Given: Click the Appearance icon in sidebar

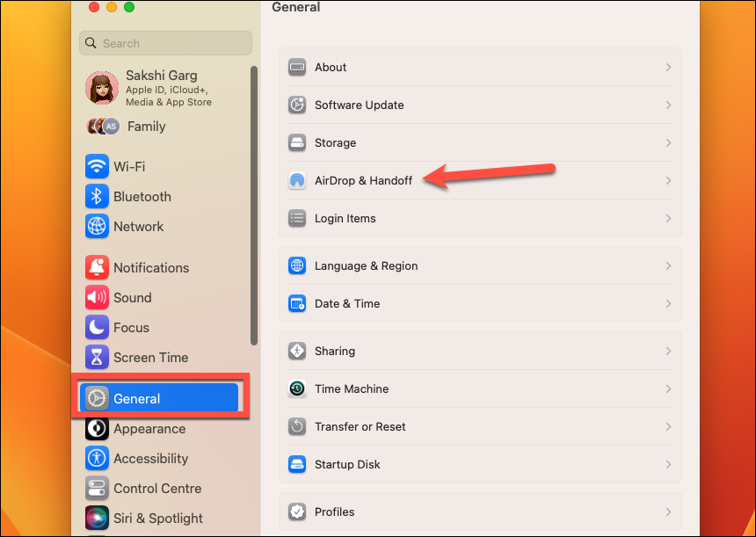Looking at the screenshot, I should pos(97,429).
